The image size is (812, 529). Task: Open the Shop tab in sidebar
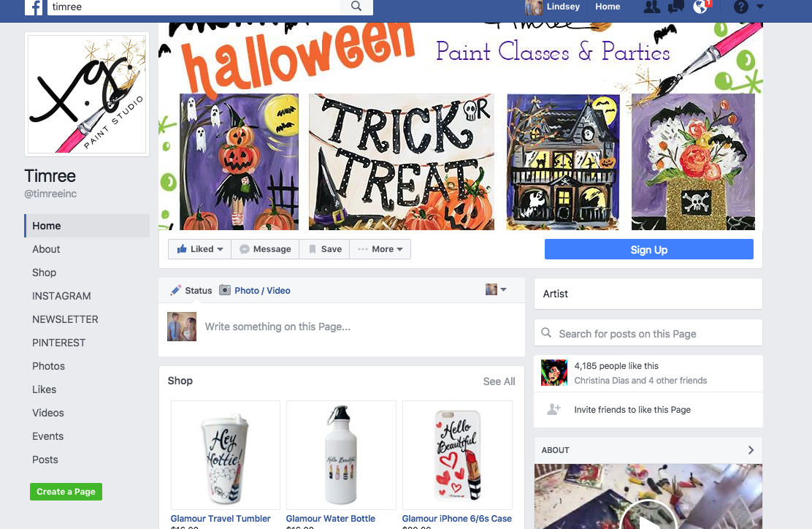click(x=44, y=273)
